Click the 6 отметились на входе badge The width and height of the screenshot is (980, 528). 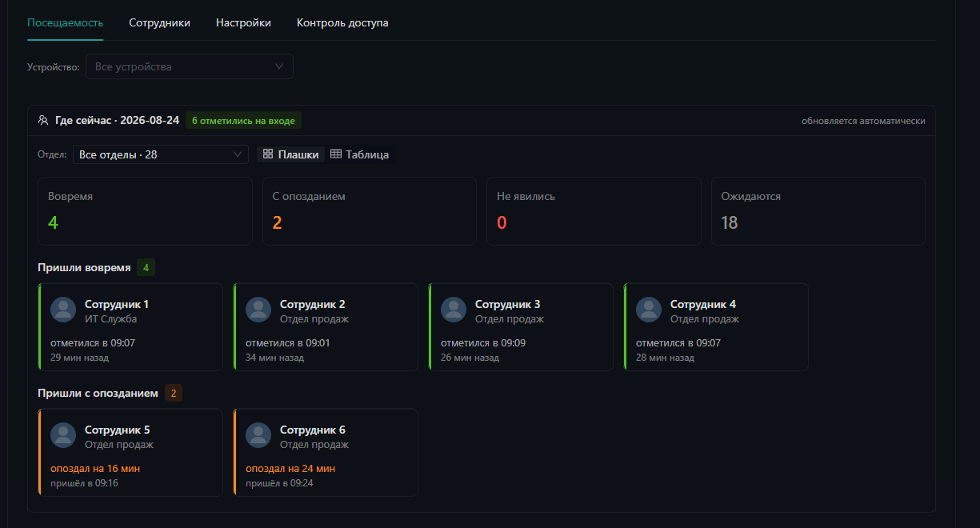[x=243, y=121]
